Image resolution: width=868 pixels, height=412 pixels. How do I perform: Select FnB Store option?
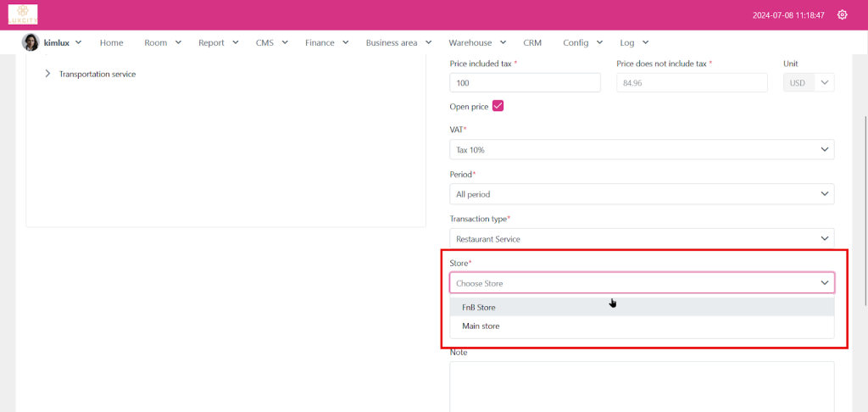point(479,307)
